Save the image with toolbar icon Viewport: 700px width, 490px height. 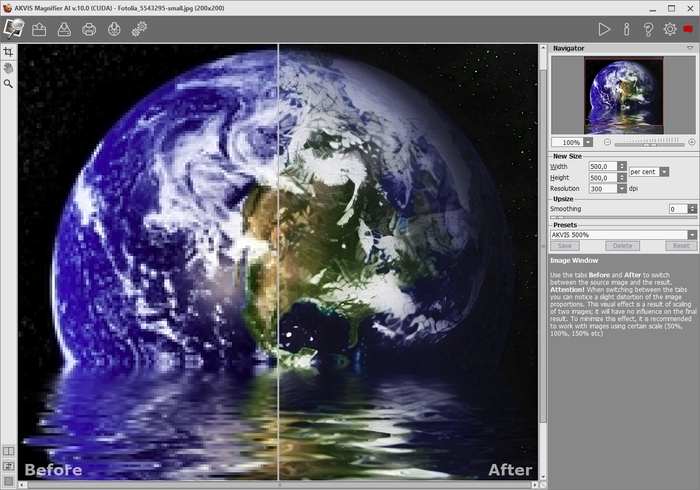tap(64, 29)
